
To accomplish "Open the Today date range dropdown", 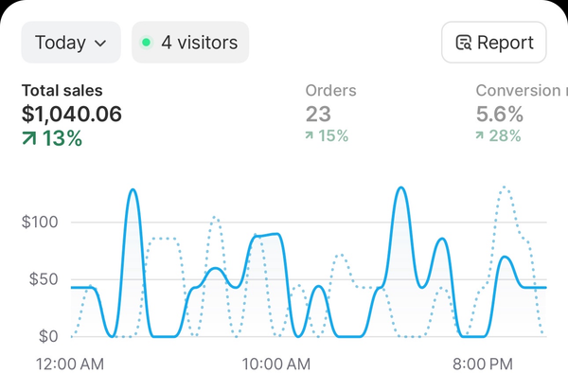I will pos(71,43).
